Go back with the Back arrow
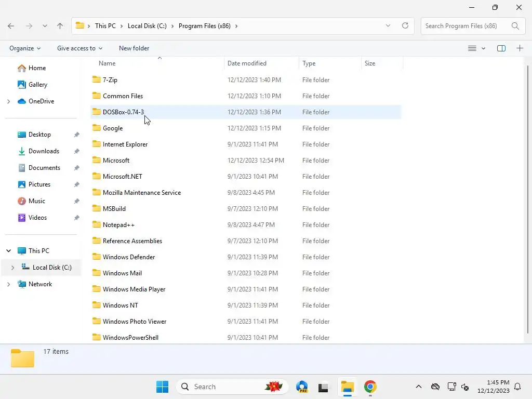Image resolution: width=532 pixels, height=399 pixels. click(x=11, y=26)
